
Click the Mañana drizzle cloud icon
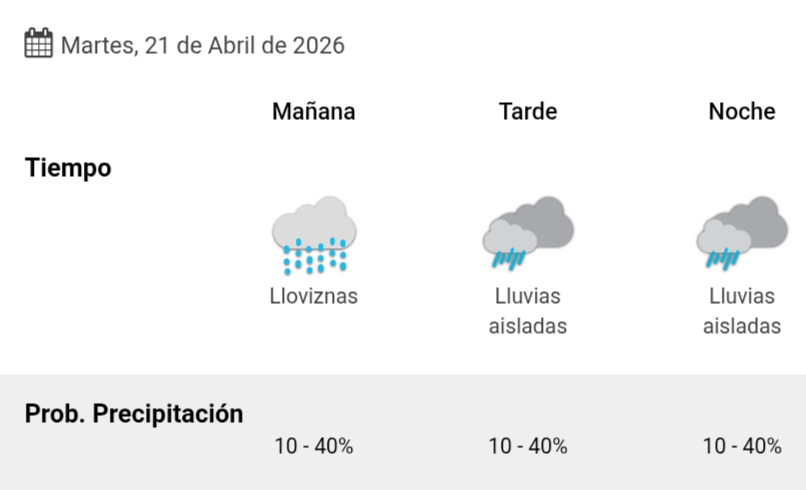pos(314,234)
